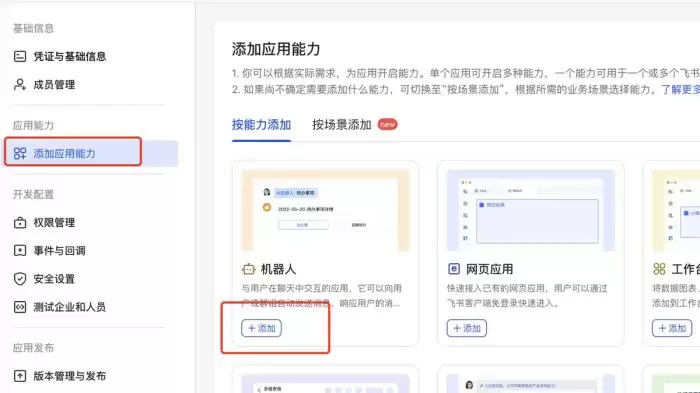This screenshot has height=393, width=700.
Task: Click the 工作台 grid icon in the third card
Action: (659, 269)
